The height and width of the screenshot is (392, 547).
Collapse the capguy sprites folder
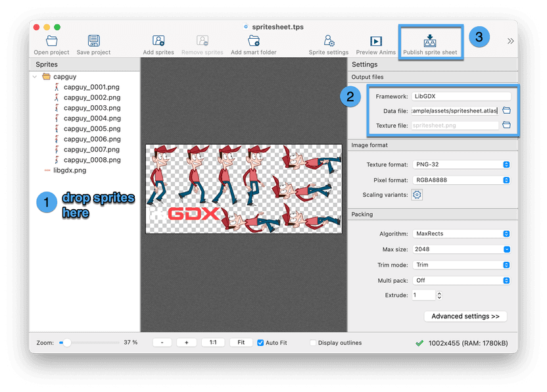35,76
